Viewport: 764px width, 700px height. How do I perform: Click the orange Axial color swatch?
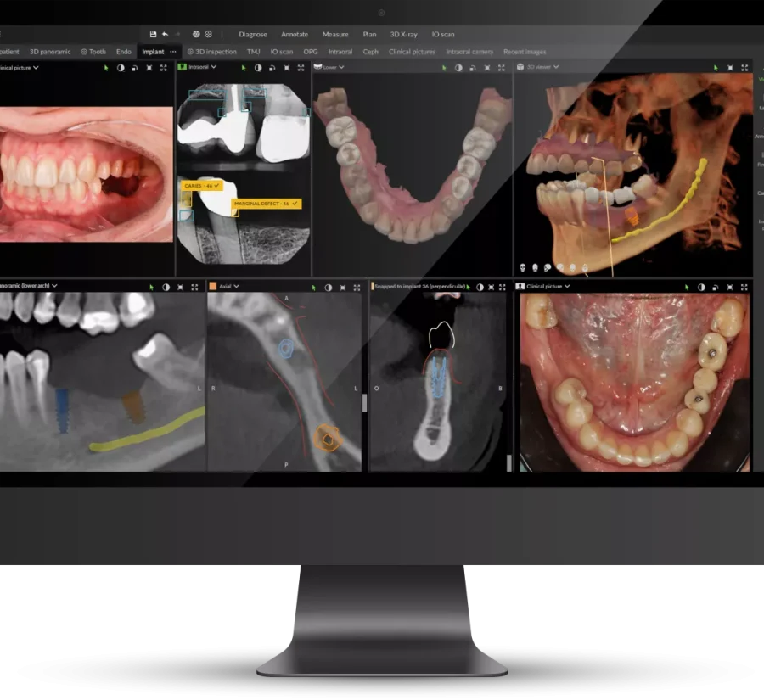click(213, 287)
